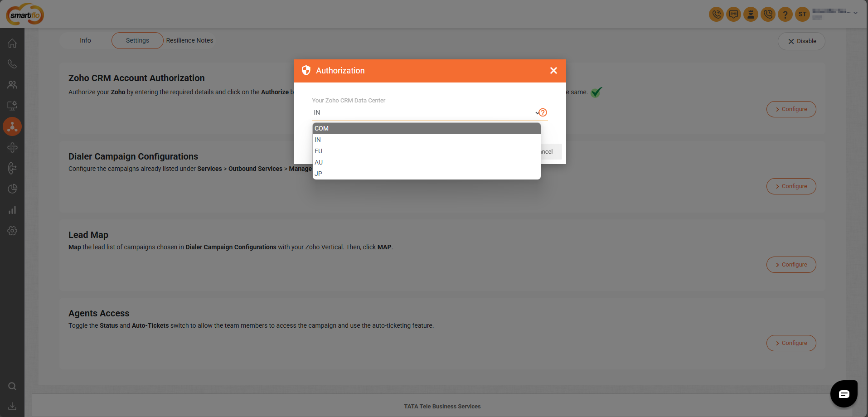This screenshot has height=417, width=868.
Task: Click the Agents Access heading
Action: [x=99, y=313]
